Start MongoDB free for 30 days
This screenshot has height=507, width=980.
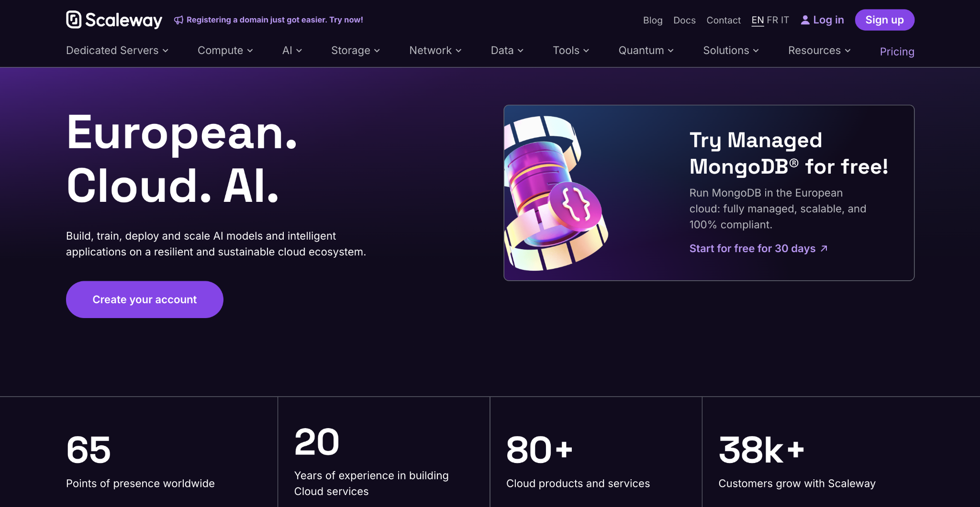point(752,248)
